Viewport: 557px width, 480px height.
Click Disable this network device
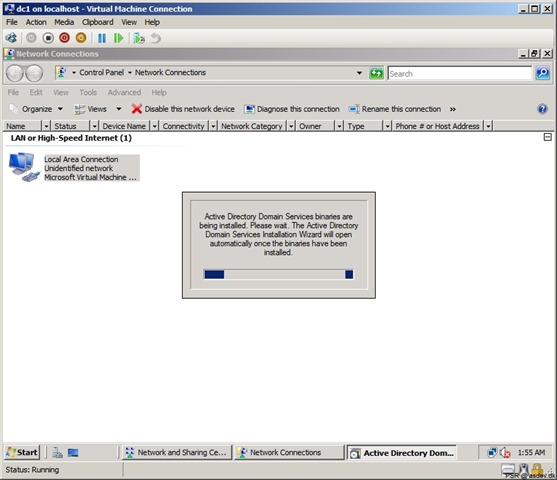coord(183,109)
